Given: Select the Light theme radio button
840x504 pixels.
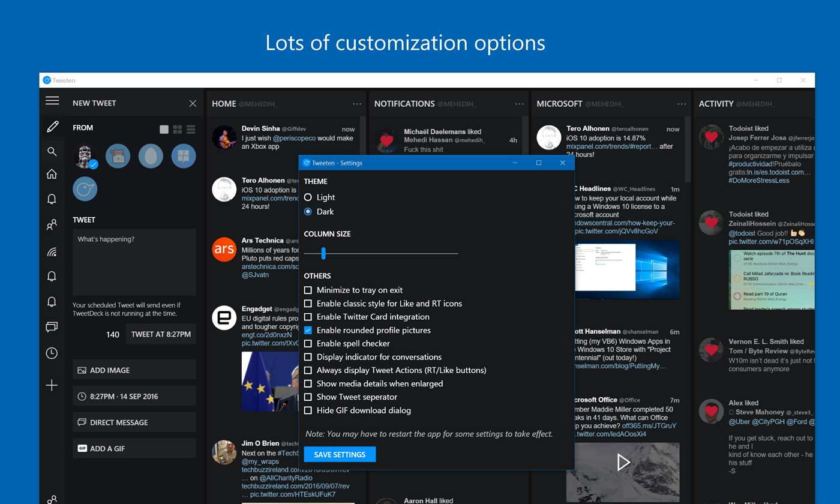Looking at the screenshot, I should tap(308, 197).
